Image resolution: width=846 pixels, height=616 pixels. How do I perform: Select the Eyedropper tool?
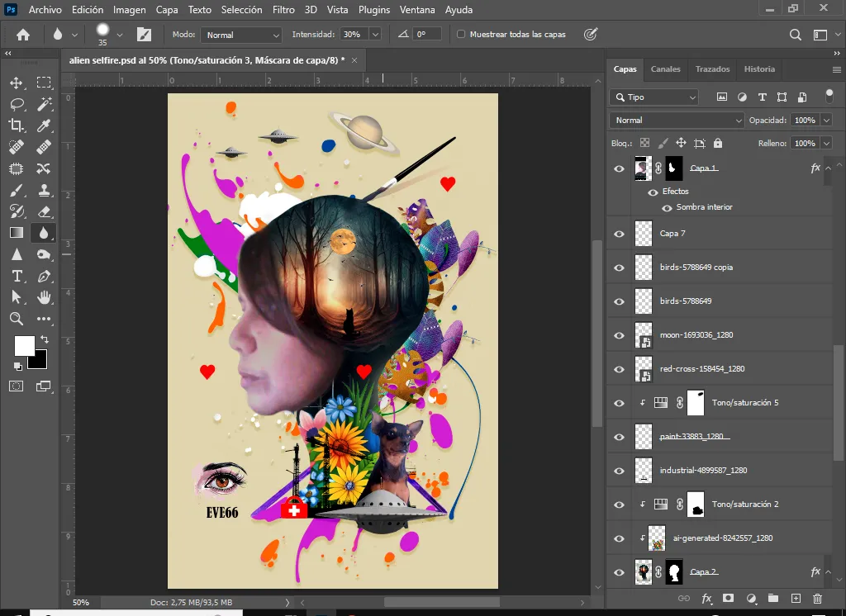coord(44,126)
